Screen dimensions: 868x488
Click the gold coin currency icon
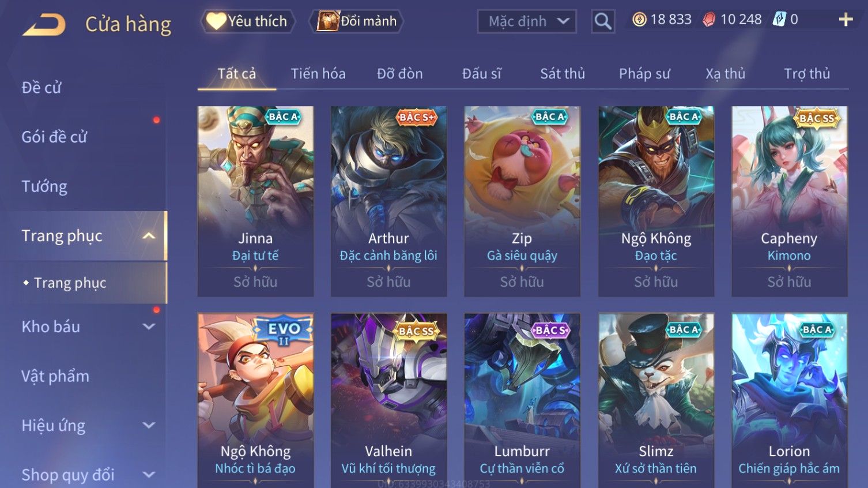tap(639, 20)
